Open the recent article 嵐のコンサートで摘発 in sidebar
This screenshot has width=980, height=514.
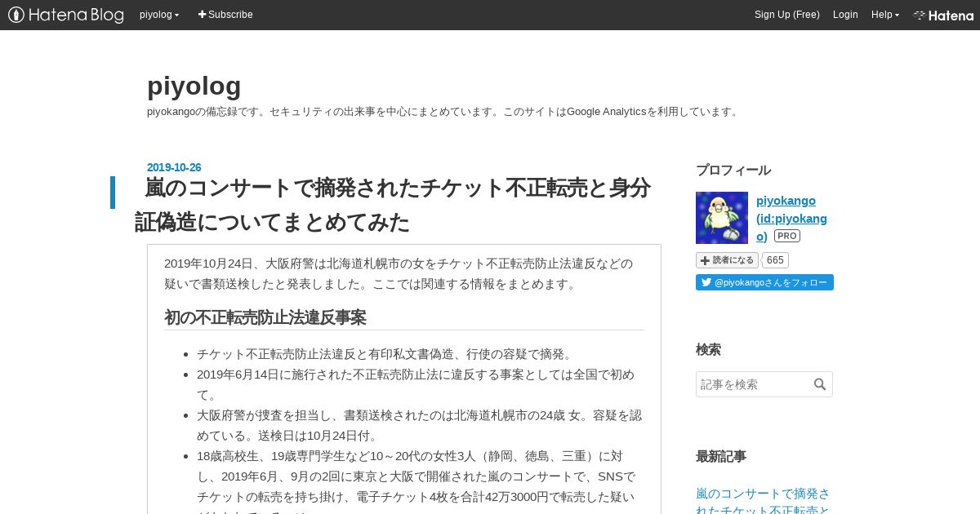(x=763, y=501)
